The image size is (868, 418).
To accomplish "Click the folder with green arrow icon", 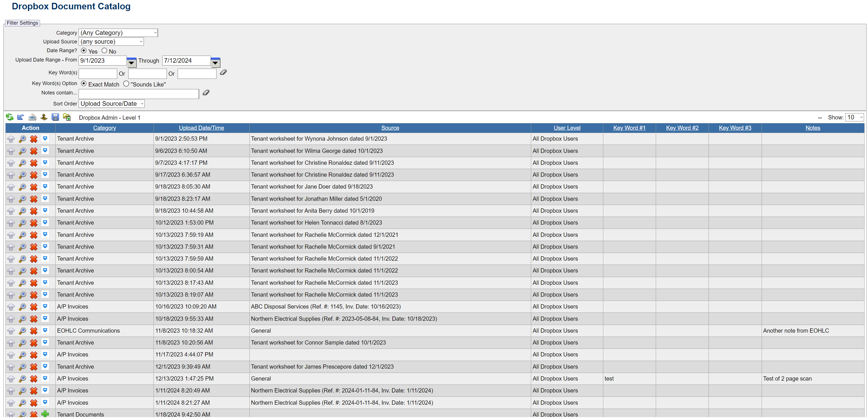I will click(67, 117).
